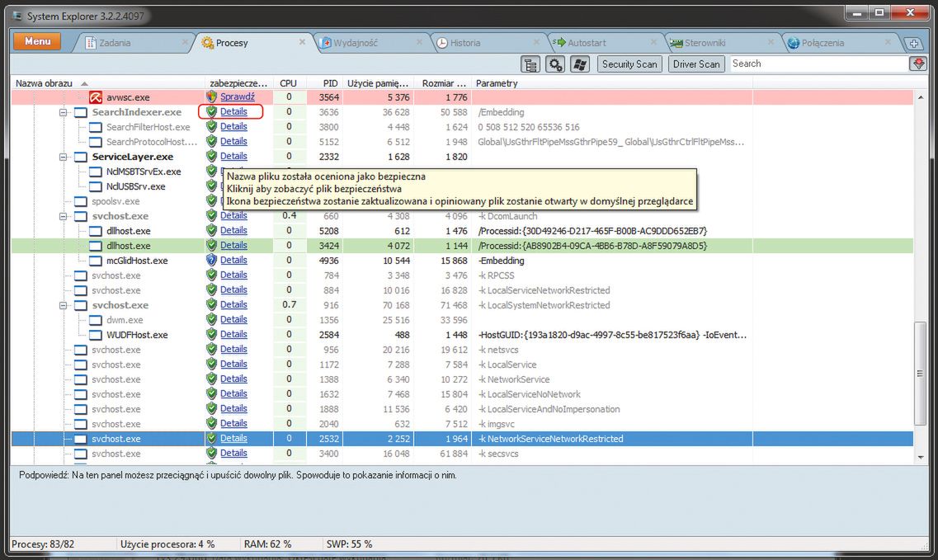Click green shield icon for SearchIndexer.exe
Screen dimensions: 938x560
click(x=211, y=111)
